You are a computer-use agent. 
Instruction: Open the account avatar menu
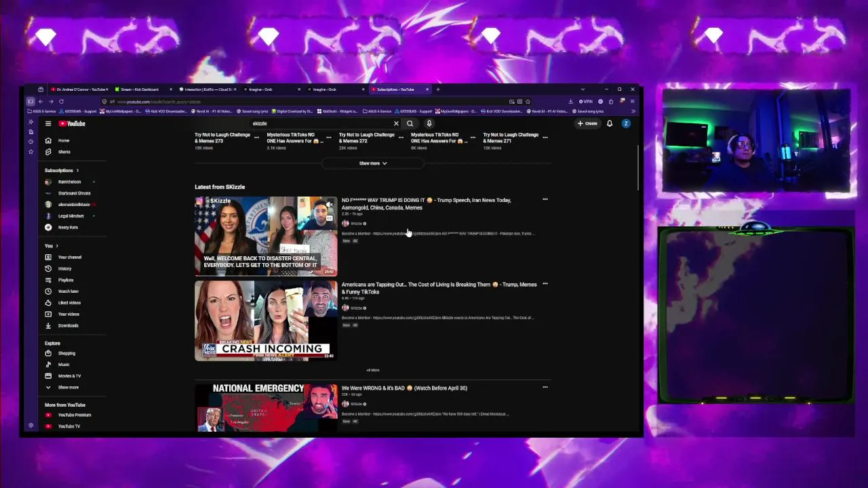(x=626, y=123)
